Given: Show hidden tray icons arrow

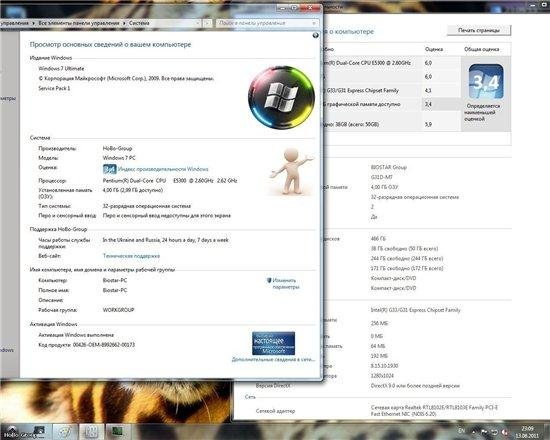Looking at the screenshot, I should coord(474,432).
